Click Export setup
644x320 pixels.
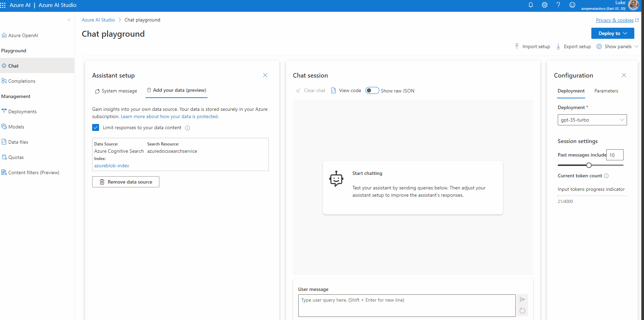(574, 46)
